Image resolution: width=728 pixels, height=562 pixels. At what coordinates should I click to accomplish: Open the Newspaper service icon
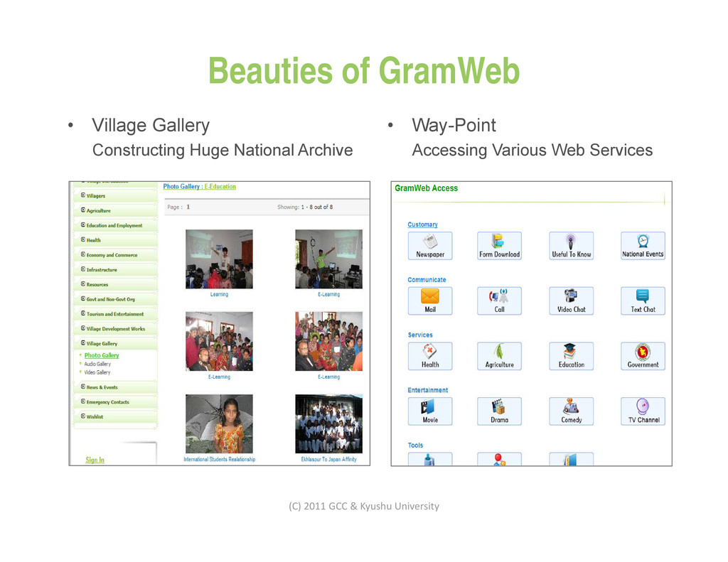click(430, 246)
